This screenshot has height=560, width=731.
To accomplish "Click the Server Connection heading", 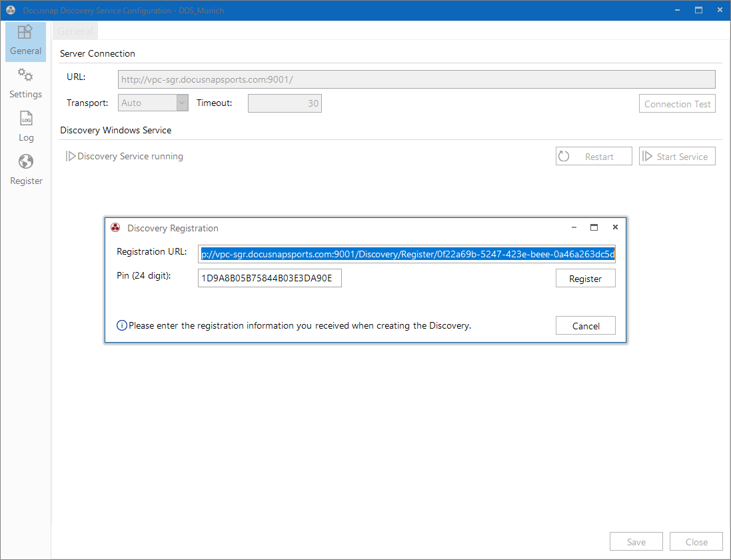I will 97,53.
